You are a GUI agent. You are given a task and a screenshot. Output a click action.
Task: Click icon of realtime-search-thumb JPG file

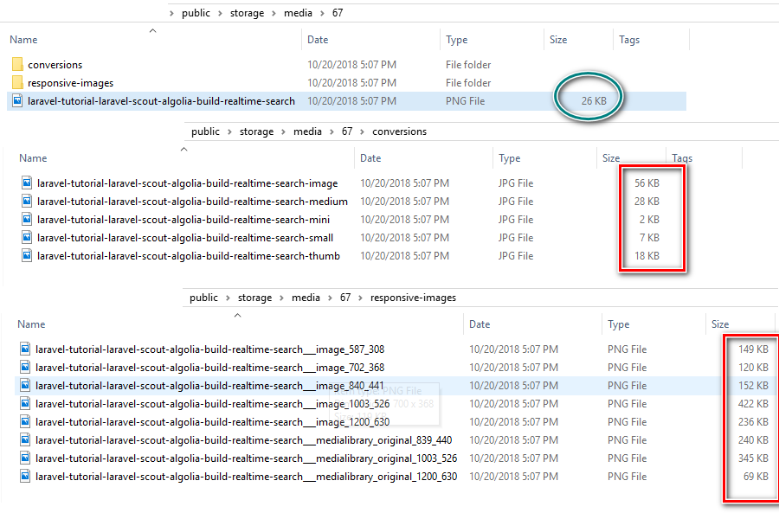click(27, 256)
